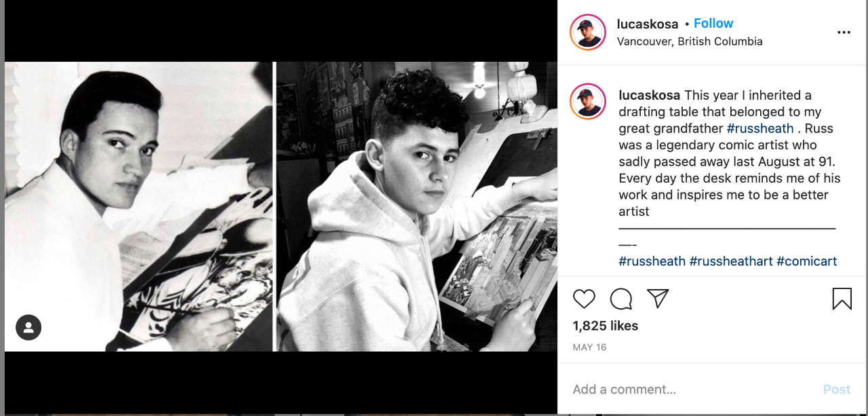Share the post via paper plane icon
The height and width of the screenshot is (416, 868).
pos(657,299)
